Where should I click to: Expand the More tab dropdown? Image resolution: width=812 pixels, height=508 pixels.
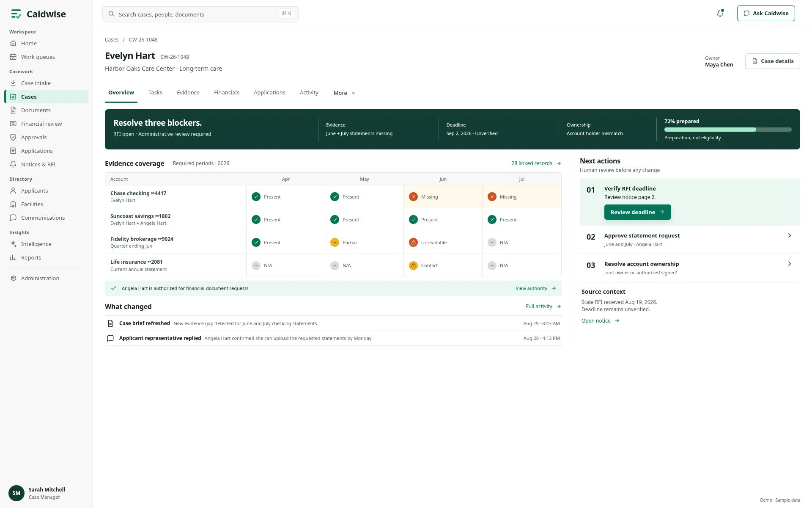point(344,93)
